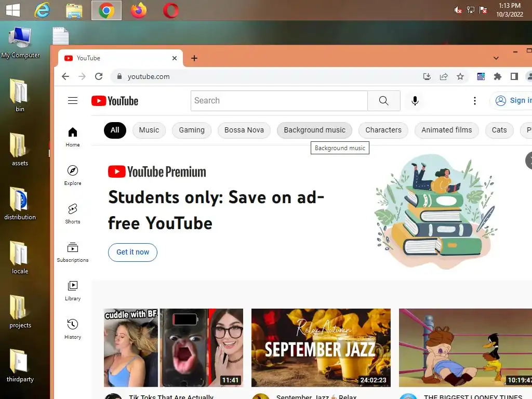This screenshot has height=399, width=532.
Task: Share this page from the address bar
Action: (x=444, y=76)
